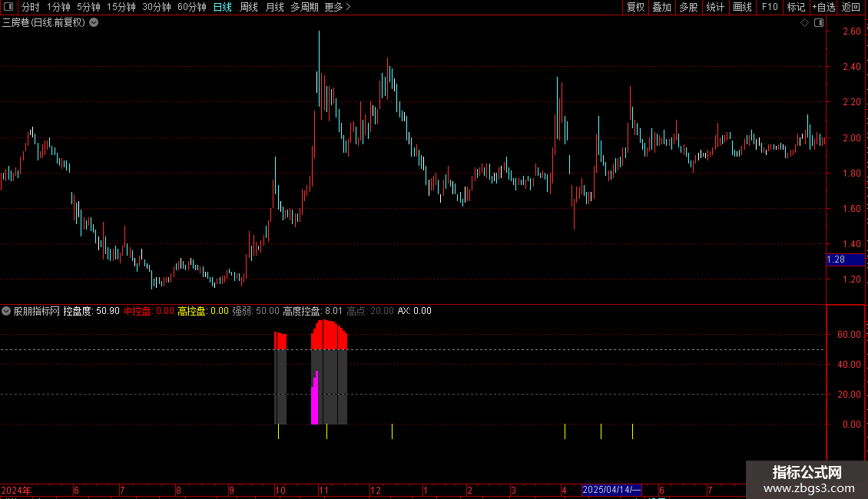Activate the 画线 drawing tool
Image resolution: width=868 pixels, height=499 pixels.
pos(742,7)
